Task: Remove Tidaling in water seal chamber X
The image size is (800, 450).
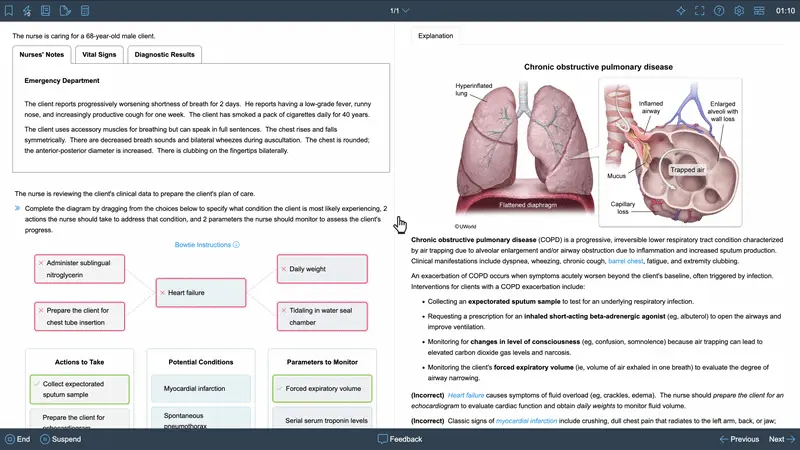Action: click(284, 310)
